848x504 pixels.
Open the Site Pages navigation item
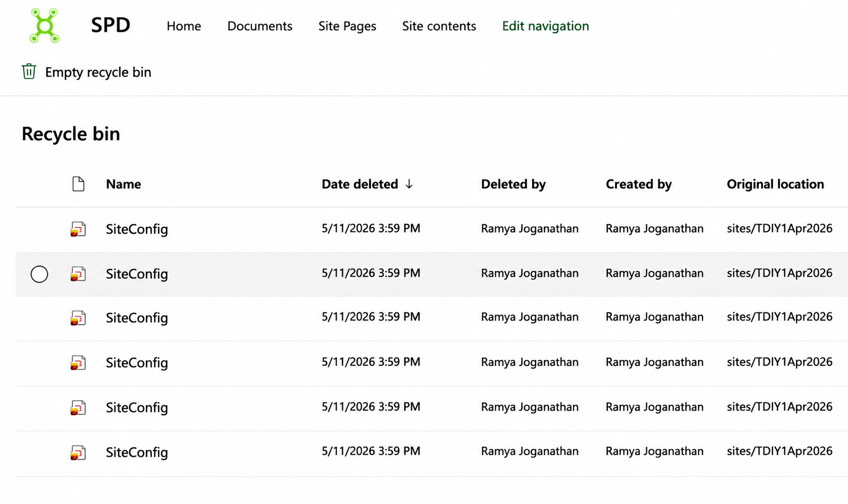click(x=347, y=26)
